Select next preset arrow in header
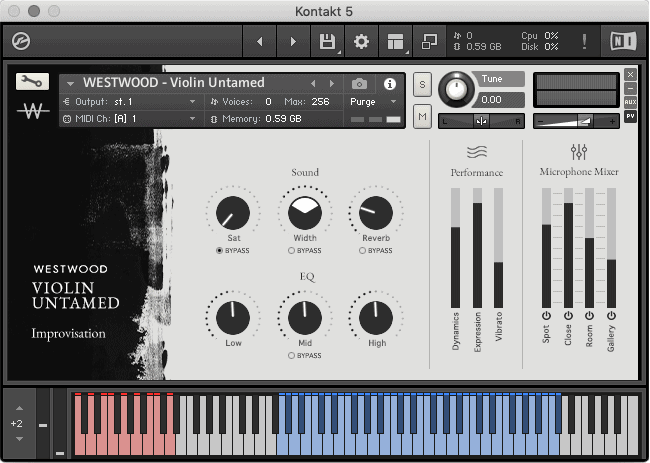 (x=332, y=84)
